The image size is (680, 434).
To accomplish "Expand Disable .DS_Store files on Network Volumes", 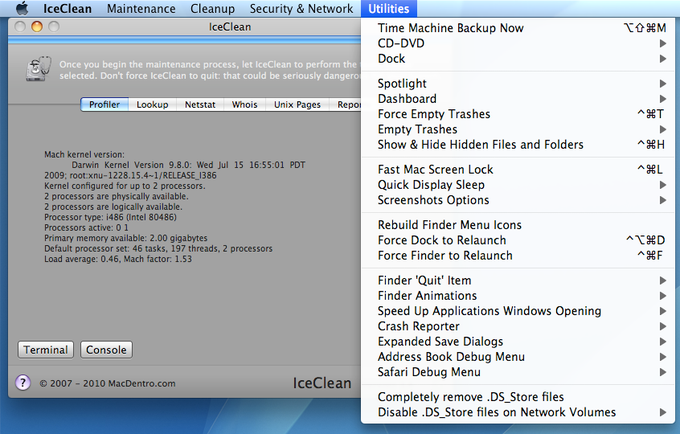I will click(519, 412).
